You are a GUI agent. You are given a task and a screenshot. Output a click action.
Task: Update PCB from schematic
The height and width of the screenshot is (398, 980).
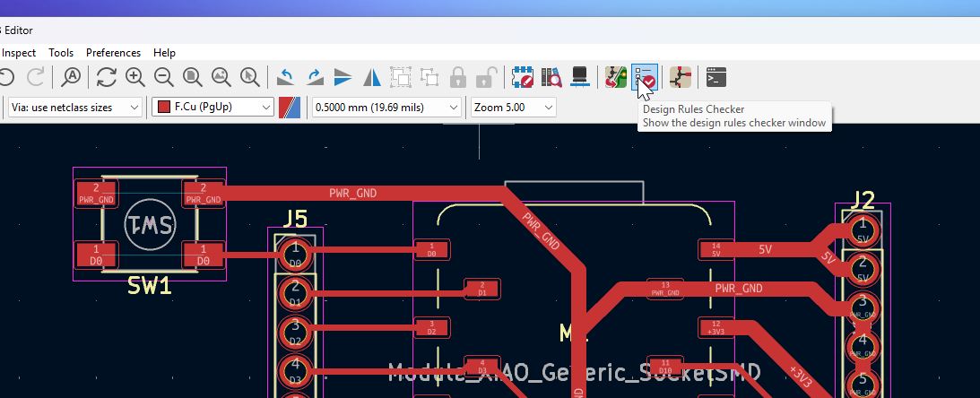click(616, 77)
